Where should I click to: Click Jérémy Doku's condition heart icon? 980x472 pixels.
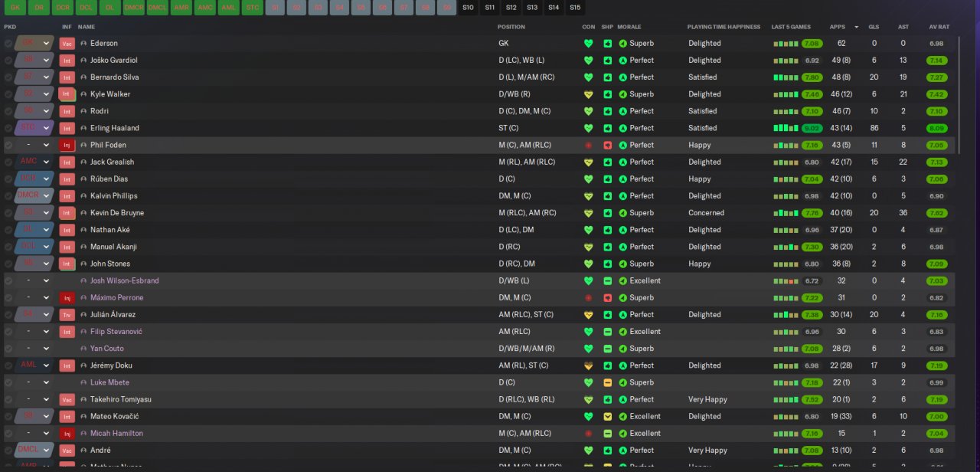click(x=588, y=365)
